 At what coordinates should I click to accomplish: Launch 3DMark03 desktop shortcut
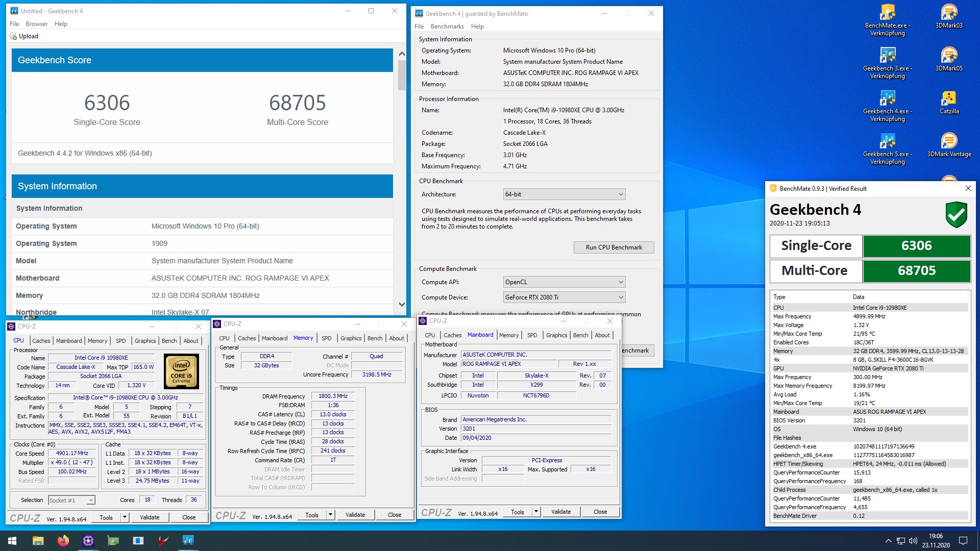point(949,16)
